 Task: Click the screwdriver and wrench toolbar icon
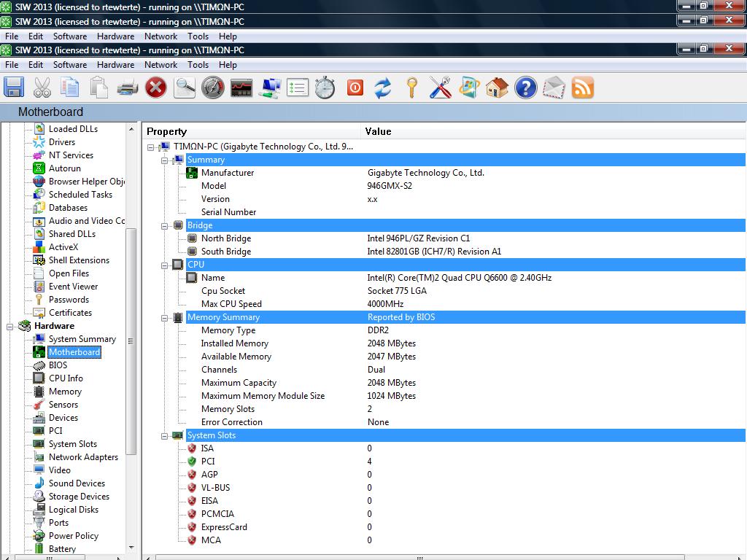(x=440, y=87)
